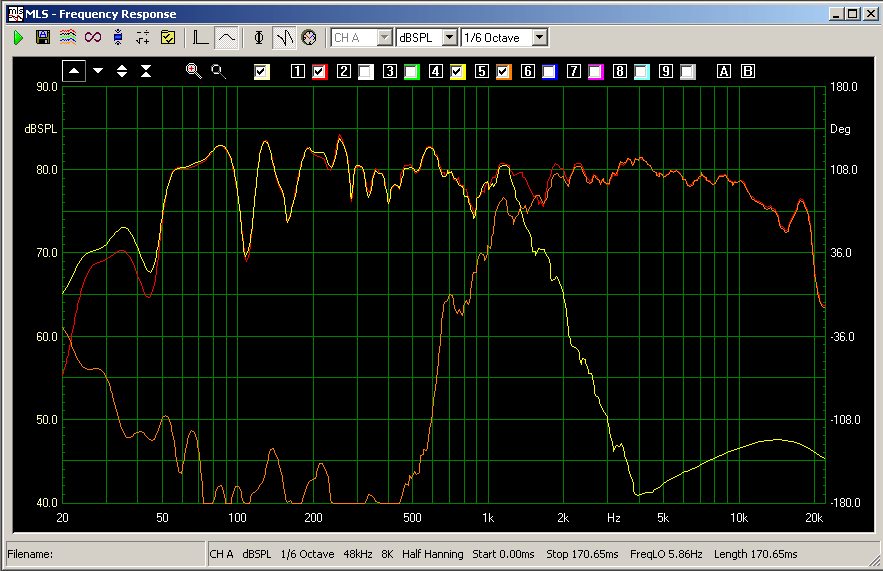Toggle the infinity loop mode icon

point(93,38)
